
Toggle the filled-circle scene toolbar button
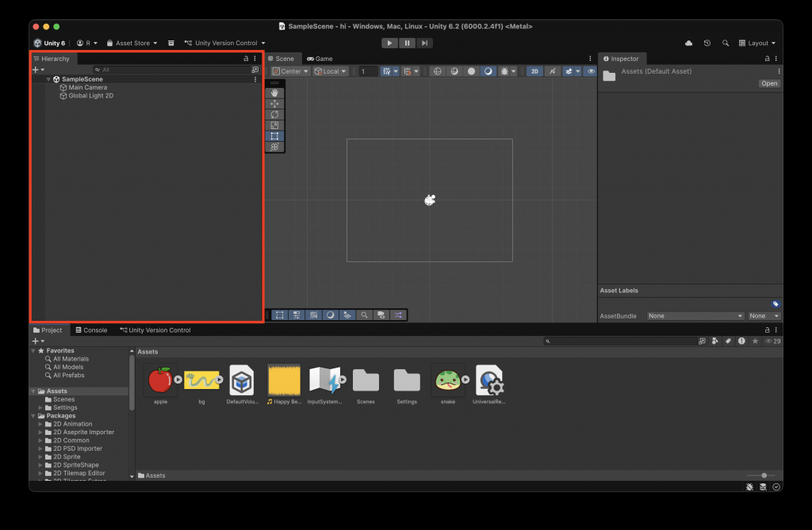pyautogui.click(x=471, y=71)
